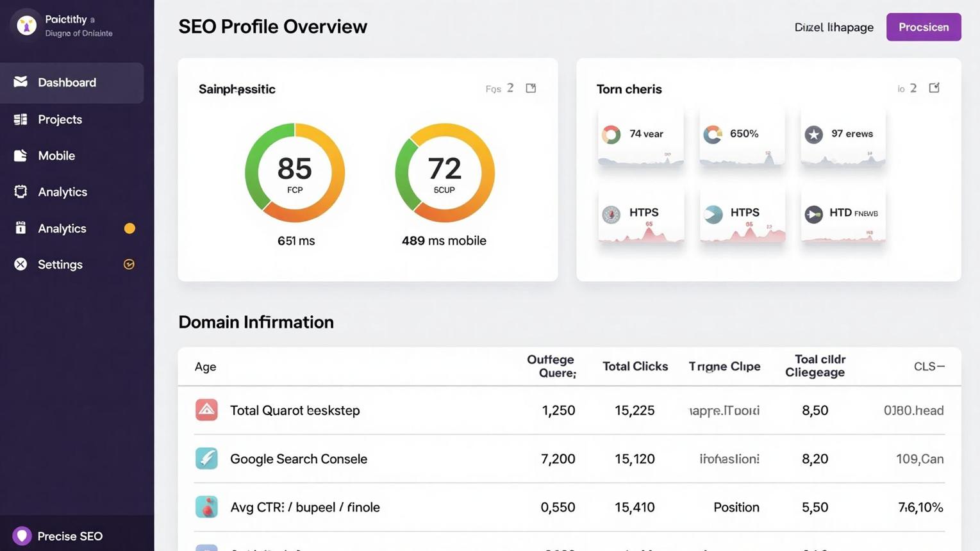Click the Mobile document icon in the sidebar
980x551 pixels.
pos(21,155)
